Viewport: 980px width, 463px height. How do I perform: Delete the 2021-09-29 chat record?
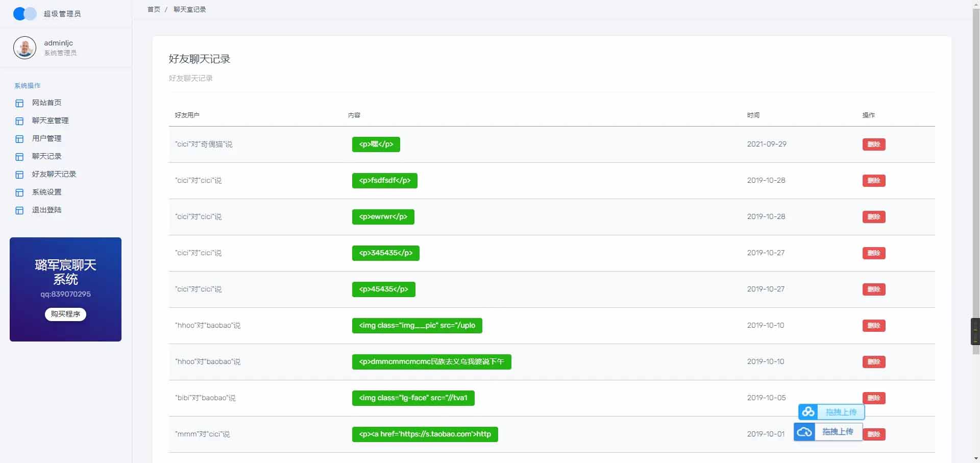[873, 144]
